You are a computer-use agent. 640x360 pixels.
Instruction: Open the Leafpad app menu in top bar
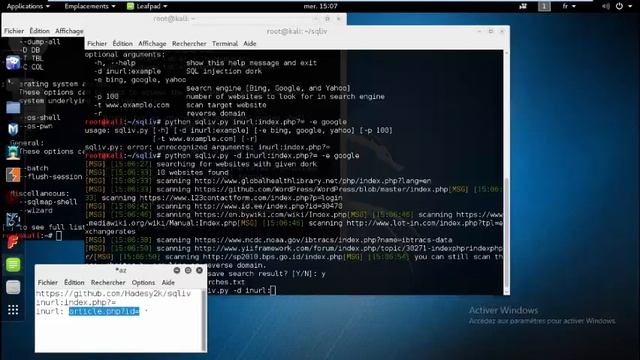147,6
